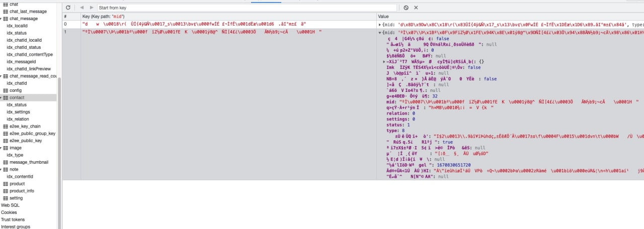The width and height of the screenshot is (644, 229).
Task: Click the clear object store icon
Action: coord(406,8)
